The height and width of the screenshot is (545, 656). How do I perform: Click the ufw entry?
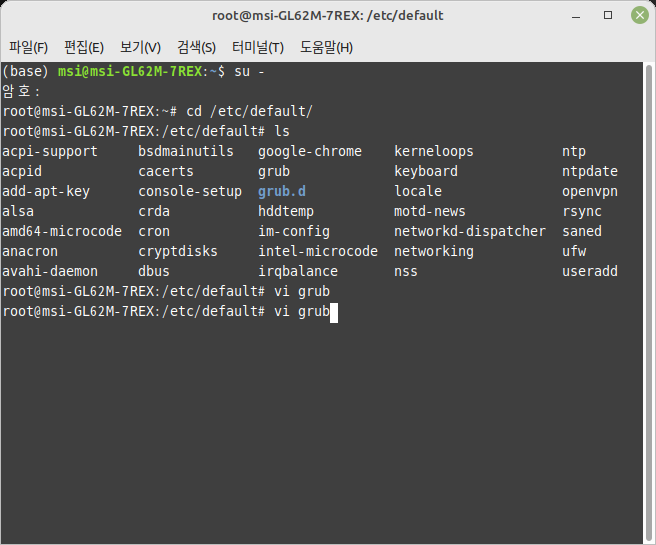pos(574,251)
